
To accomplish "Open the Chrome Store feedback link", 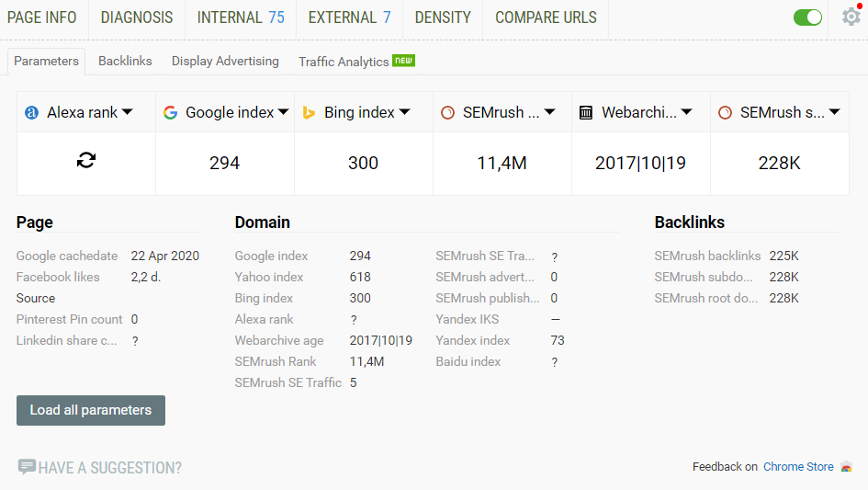I will click(798, 467).
